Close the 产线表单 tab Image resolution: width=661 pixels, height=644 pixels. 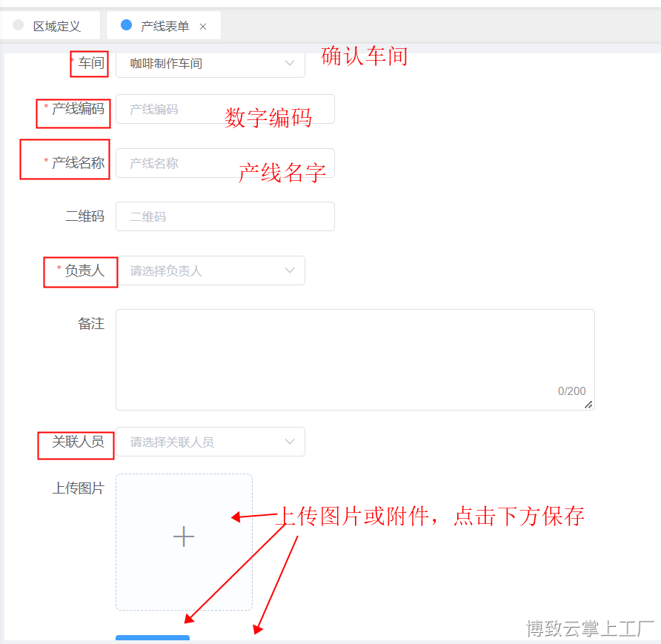(203, 27)
